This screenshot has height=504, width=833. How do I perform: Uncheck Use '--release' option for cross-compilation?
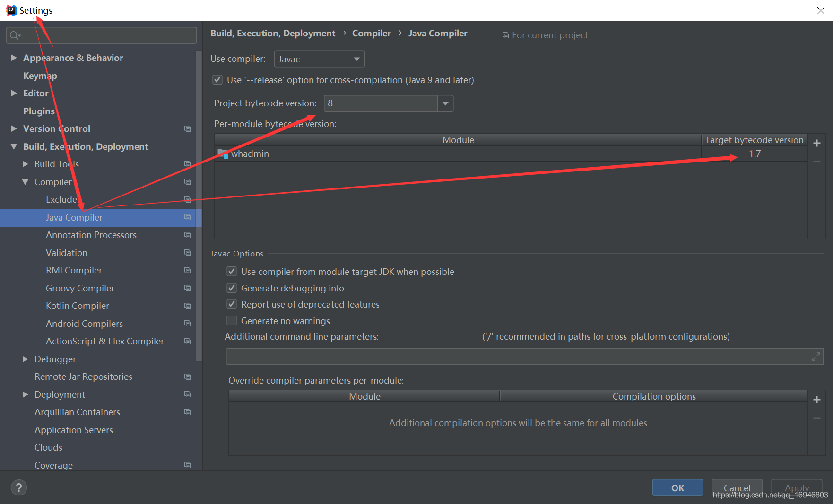tap(217, 79)
